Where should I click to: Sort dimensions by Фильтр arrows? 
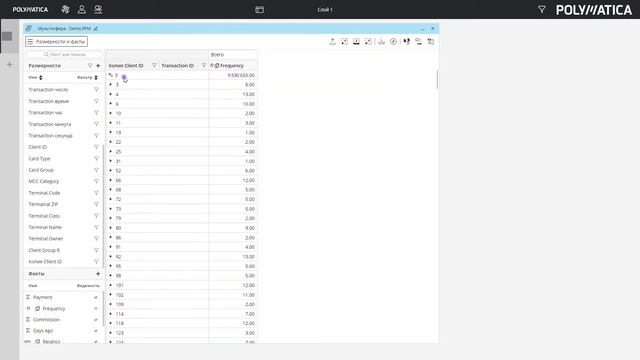point(96,78)
